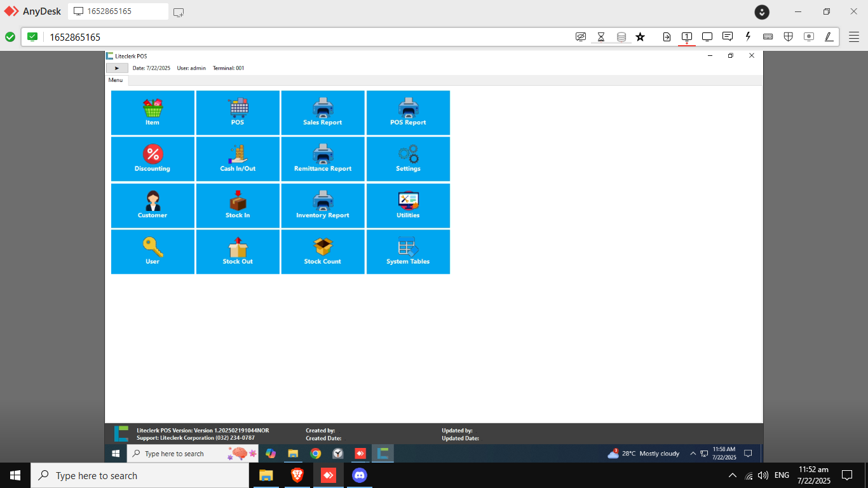Open the System Tables tile
868x488 pixels.
pos(408,252)
